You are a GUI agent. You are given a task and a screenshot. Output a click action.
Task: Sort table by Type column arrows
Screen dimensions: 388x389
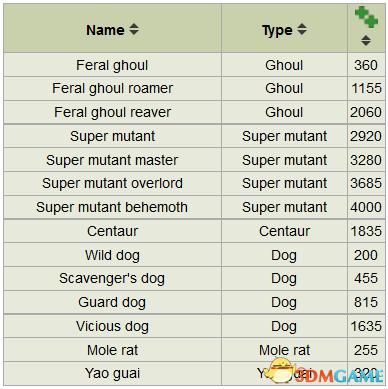point(302,29)
